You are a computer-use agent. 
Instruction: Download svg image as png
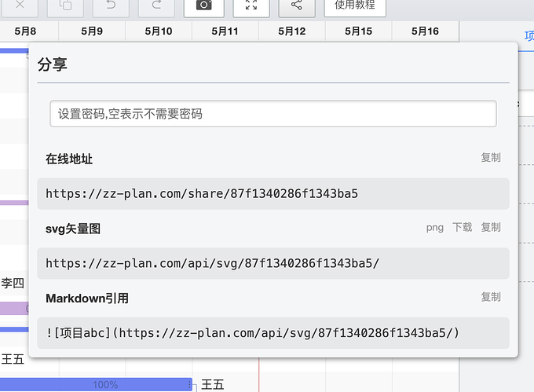[x=435, y=228]
